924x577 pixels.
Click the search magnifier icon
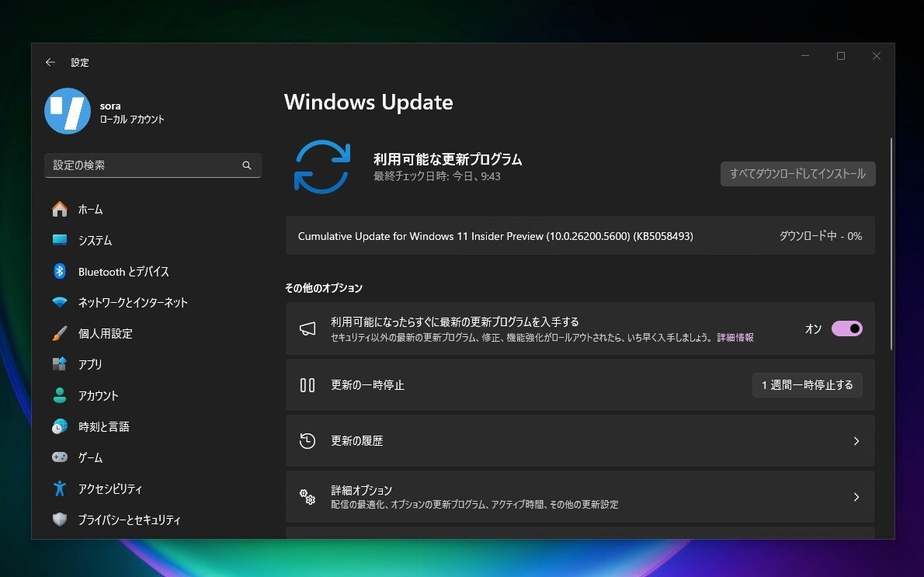point(247,165)
